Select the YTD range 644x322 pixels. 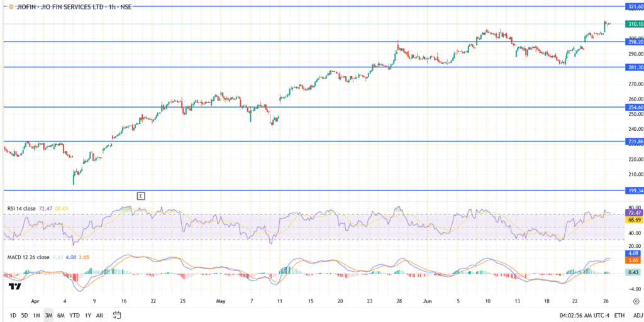pyautogui.click(x=74, y=315)
